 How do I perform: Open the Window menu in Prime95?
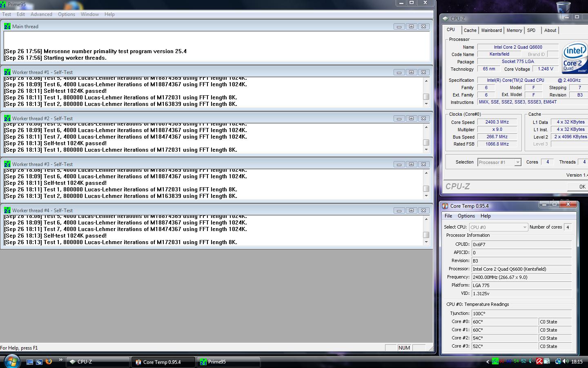click(90, 14)
